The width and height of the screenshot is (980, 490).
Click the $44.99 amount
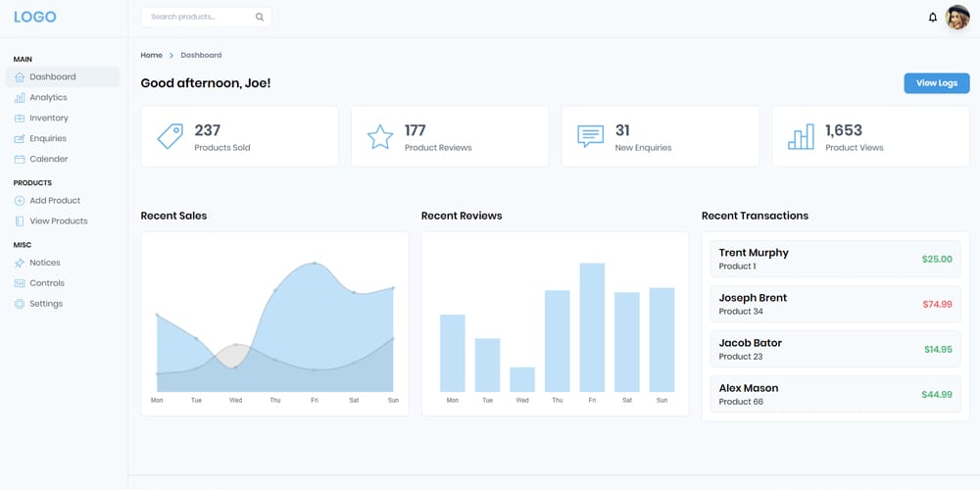pos(937,394)
